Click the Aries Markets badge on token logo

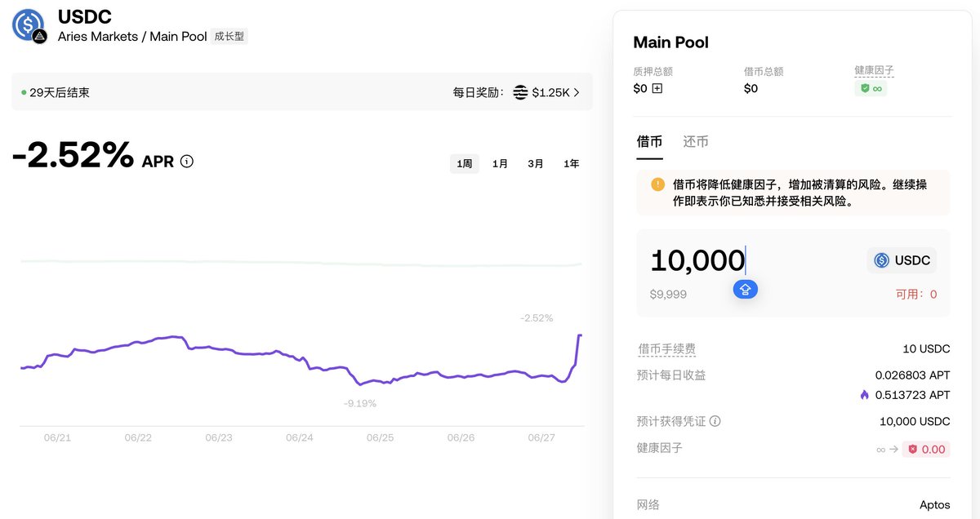tap(39, 37)
